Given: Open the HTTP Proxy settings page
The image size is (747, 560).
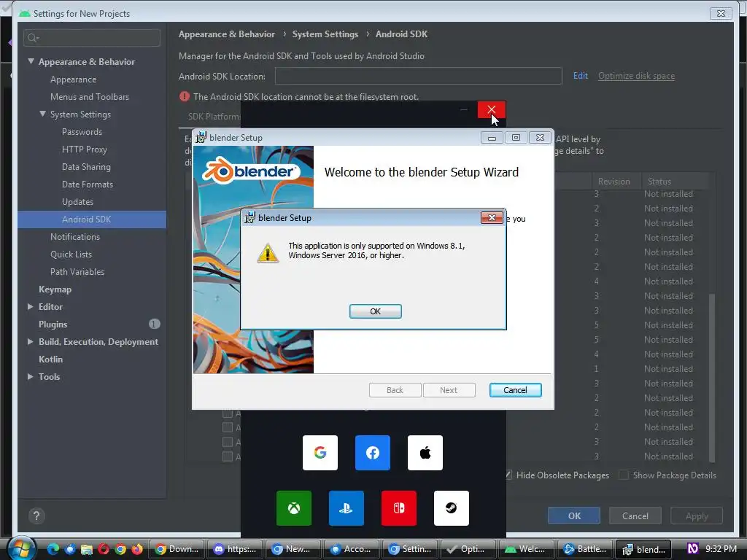Looking at the screenshot, I should pyautogui.click(x=85, y=149).
